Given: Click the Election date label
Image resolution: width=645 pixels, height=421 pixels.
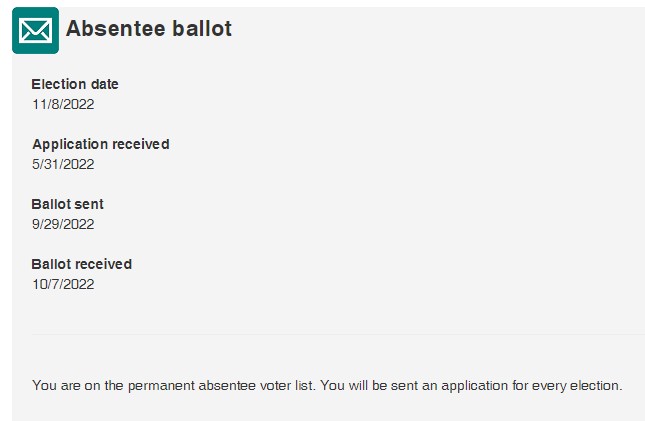Looking at the screenshot, I should pyautogui.click(x=75, y=84).
